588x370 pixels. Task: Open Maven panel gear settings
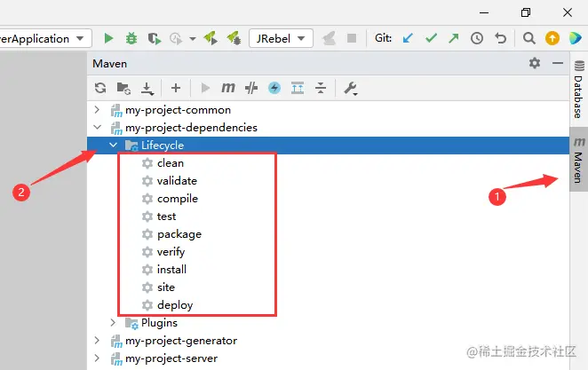535,63
